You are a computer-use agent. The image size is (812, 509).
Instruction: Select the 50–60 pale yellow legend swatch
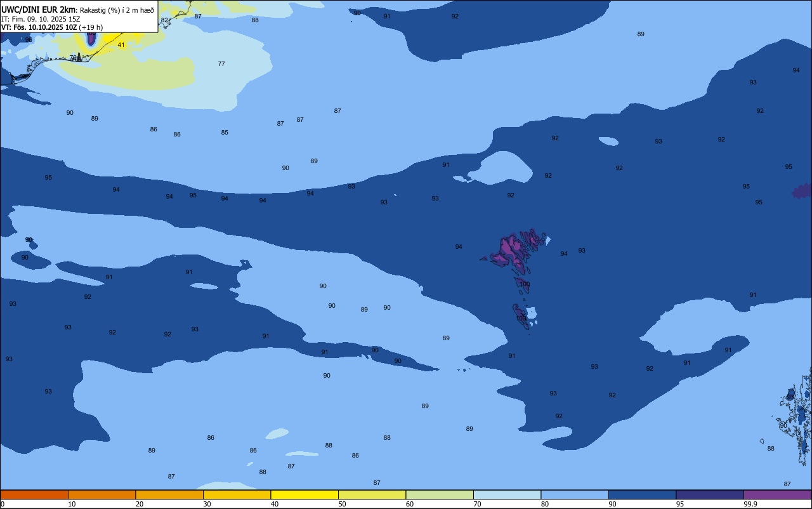pyautogui.click(x=372, y=494)
